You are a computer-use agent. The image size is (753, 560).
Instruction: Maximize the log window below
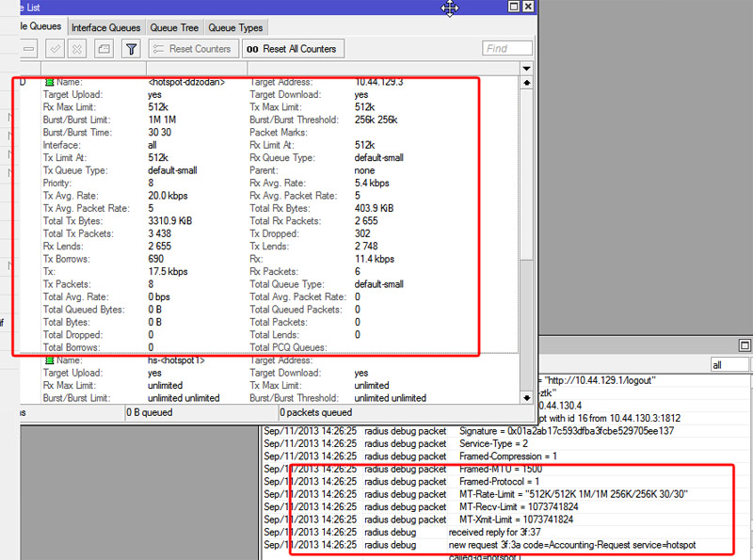[x=745, y=345]
